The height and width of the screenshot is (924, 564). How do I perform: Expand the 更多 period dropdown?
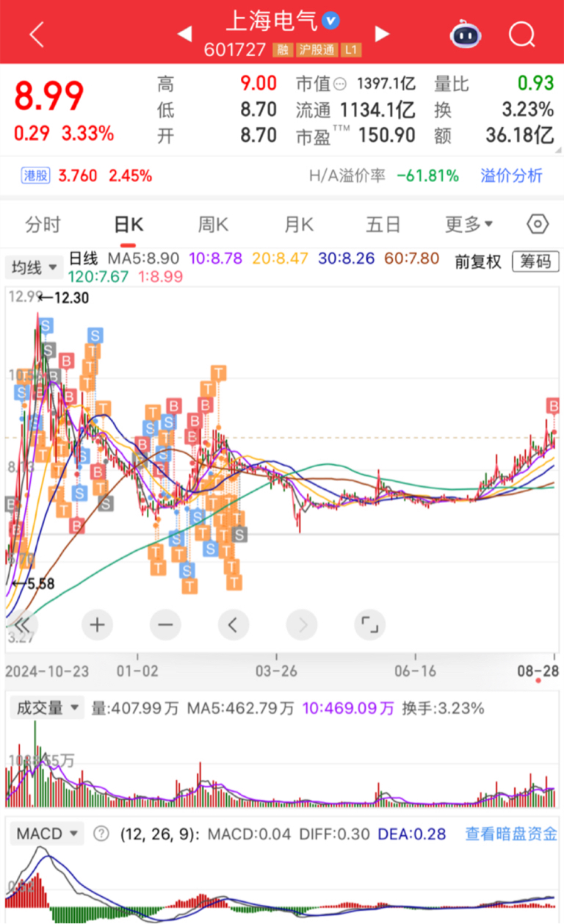pyautogui.click(x=470, y=224)
